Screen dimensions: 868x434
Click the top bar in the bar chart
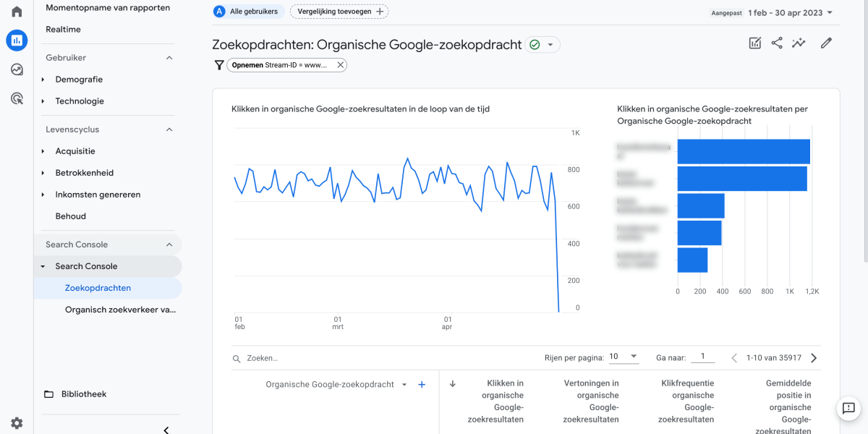pyautogui.click(x=743, y=152)
